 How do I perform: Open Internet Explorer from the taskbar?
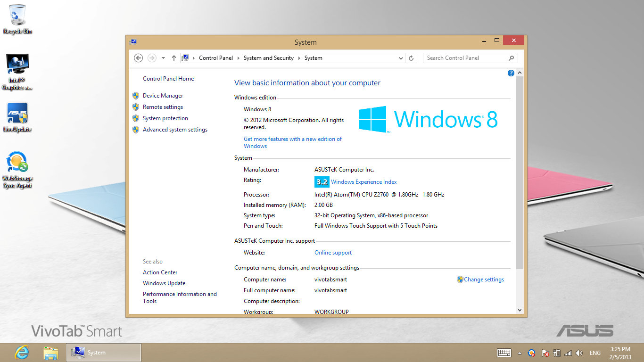point(22,353)
